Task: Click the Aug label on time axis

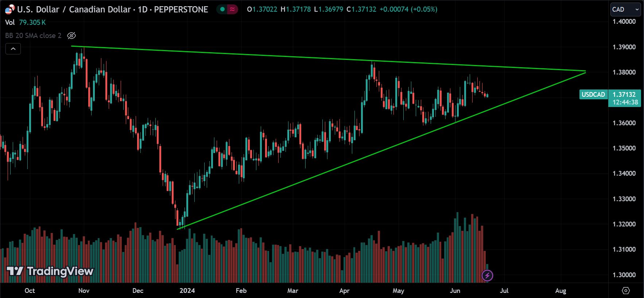Action: (560, 291)
